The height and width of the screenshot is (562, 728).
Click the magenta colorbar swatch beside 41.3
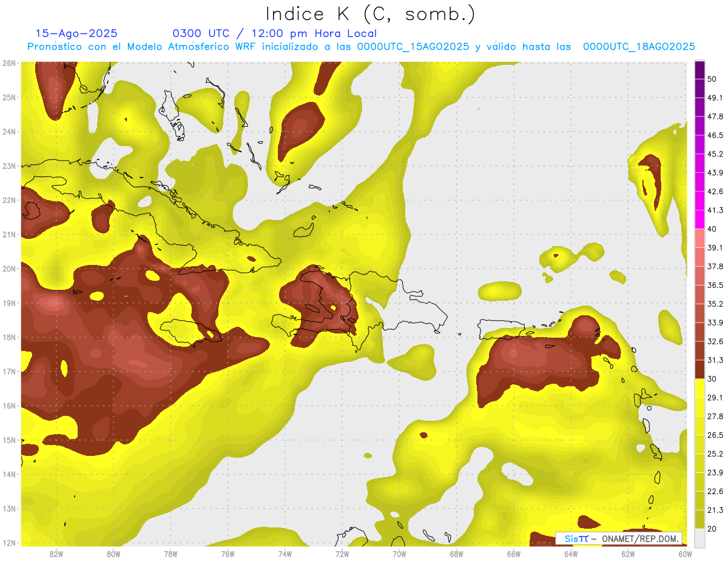699,219
